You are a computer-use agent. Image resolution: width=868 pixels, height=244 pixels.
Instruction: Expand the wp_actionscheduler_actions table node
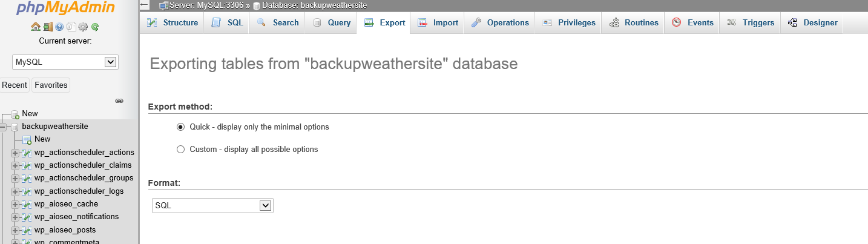[15, 153]
